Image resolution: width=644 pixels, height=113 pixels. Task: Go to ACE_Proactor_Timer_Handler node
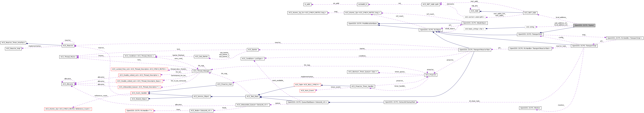[x=362, y=86]
